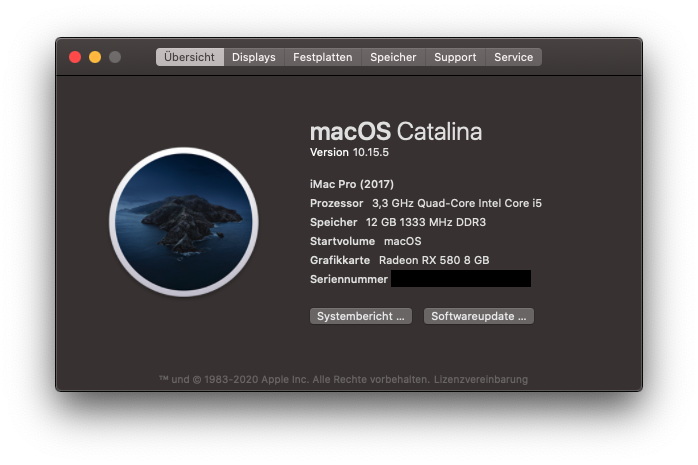Click the Startvolume label

point(342,241)
